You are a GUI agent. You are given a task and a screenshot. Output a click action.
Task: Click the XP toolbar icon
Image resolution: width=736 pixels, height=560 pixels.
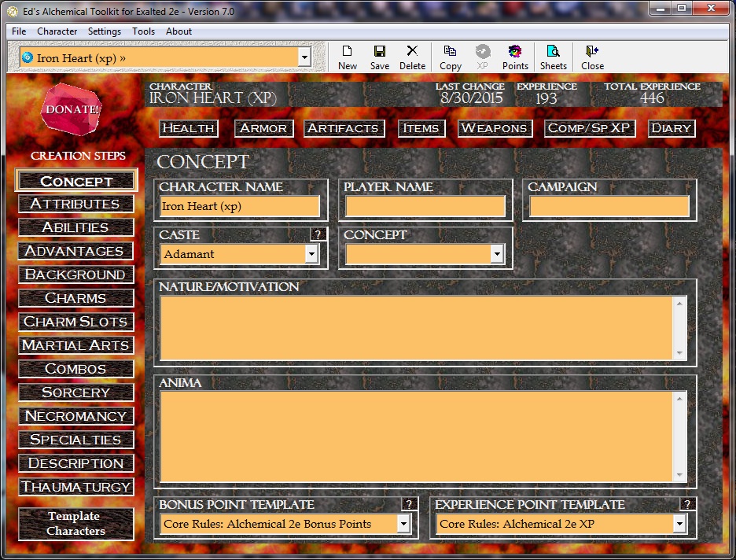point(482,57)
